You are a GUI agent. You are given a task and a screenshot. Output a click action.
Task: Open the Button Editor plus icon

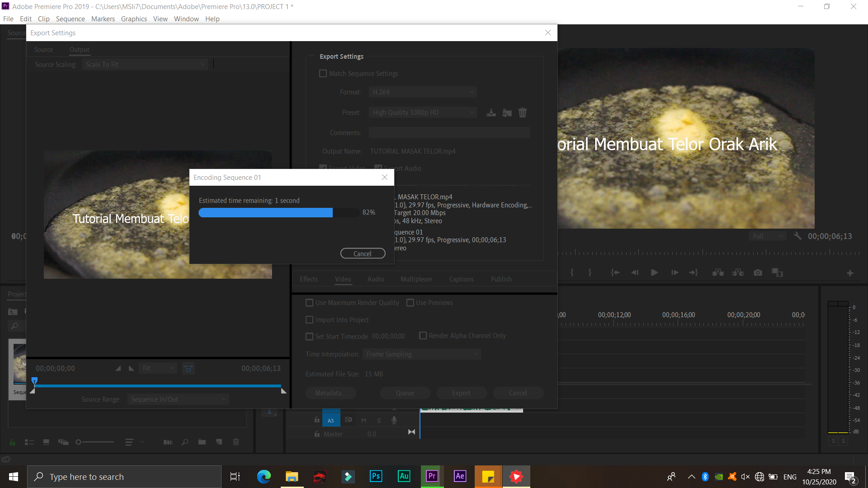pos(850,273)
